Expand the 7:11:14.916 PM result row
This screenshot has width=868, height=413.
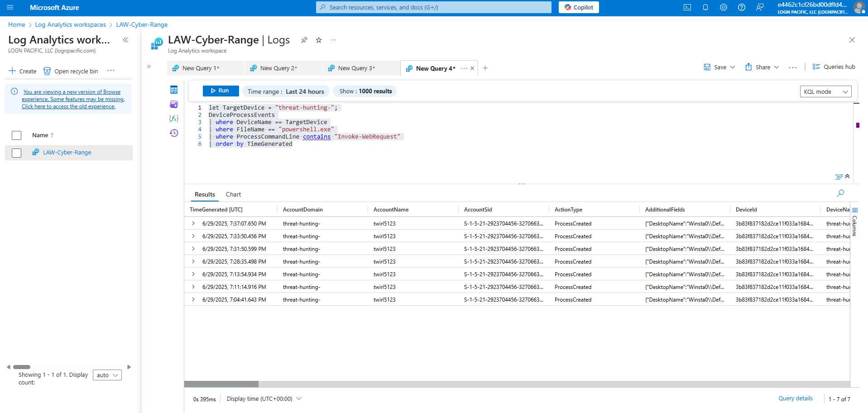(193, 287)
